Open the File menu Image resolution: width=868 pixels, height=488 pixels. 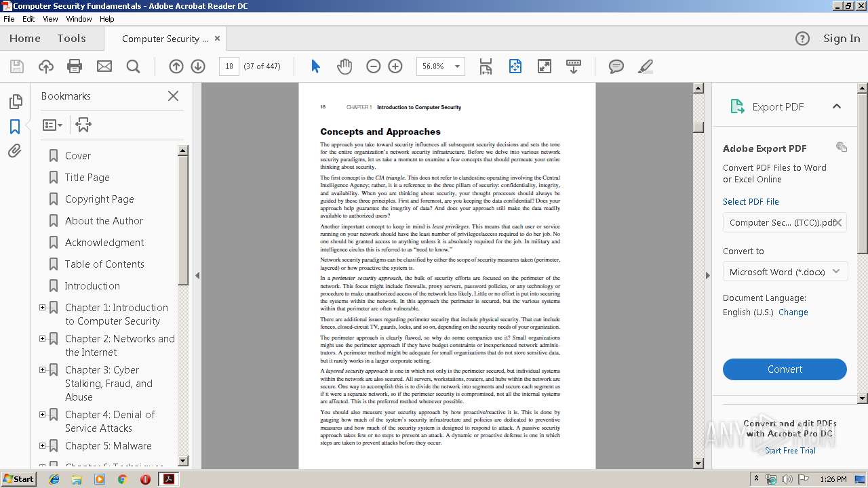click(x=9, y=19)
